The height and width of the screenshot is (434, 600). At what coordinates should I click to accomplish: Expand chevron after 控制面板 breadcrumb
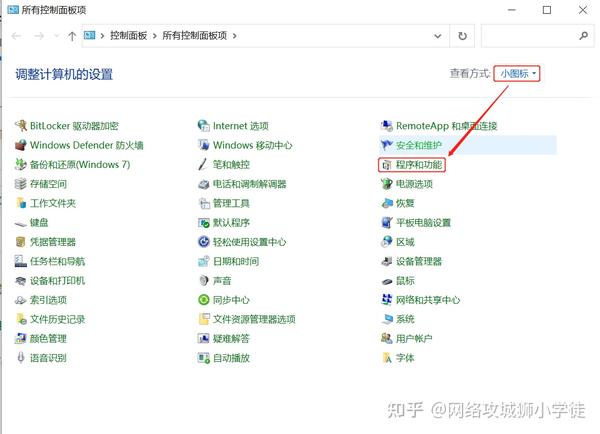(155, 36)
